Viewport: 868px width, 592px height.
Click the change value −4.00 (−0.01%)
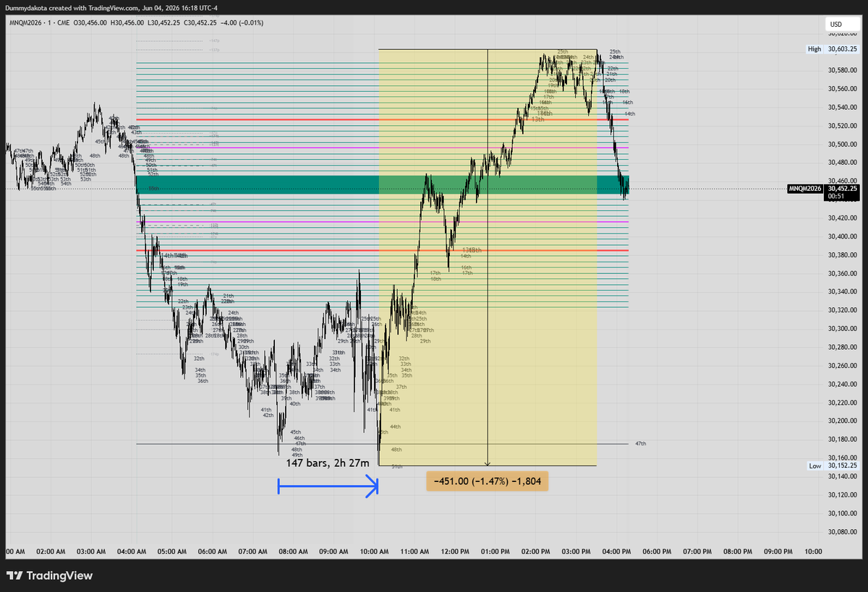(x=242, y=22)
